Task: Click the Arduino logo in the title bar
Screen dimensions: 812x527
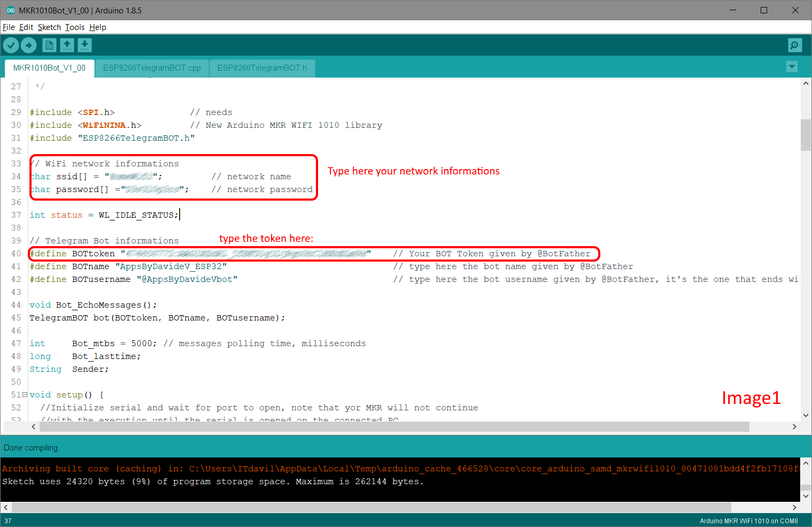Action: click(x=10, y=10)
